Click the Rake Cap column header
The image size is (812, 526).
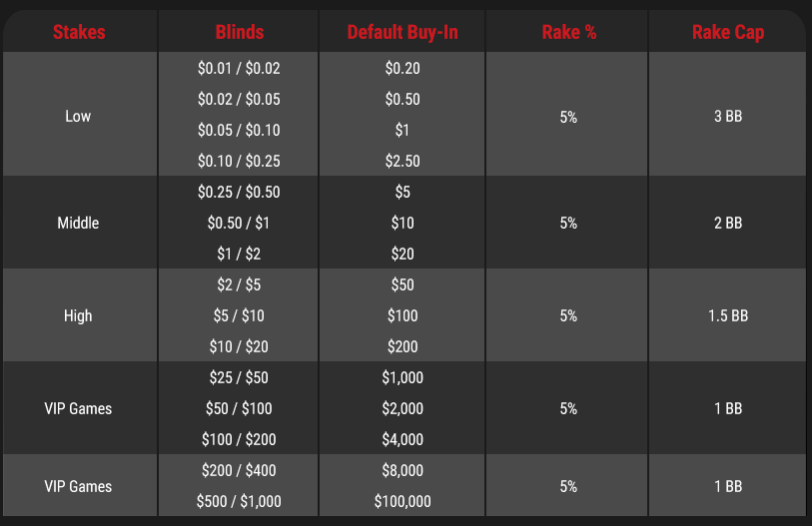pyautogui.click(x=728, y=32)
